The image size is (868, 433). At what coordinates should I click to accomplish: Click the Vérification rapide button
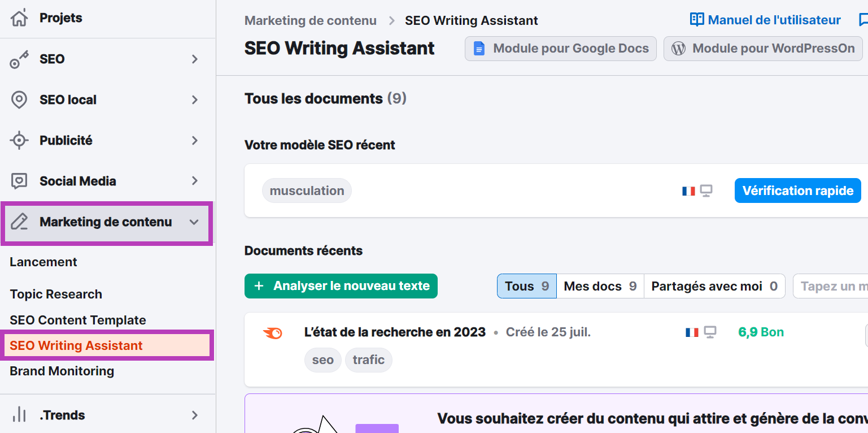point(798,190)
